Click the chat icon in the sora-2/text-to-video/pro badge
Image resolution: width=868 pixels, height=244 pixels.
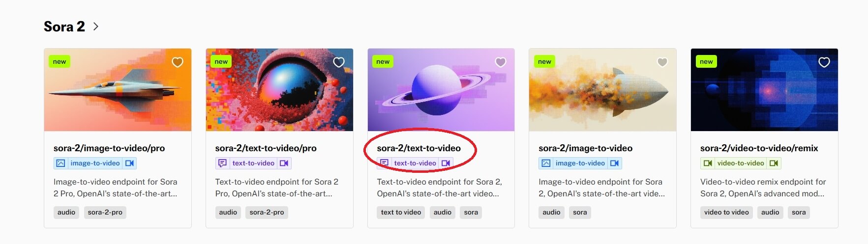[x=222, y=163]
